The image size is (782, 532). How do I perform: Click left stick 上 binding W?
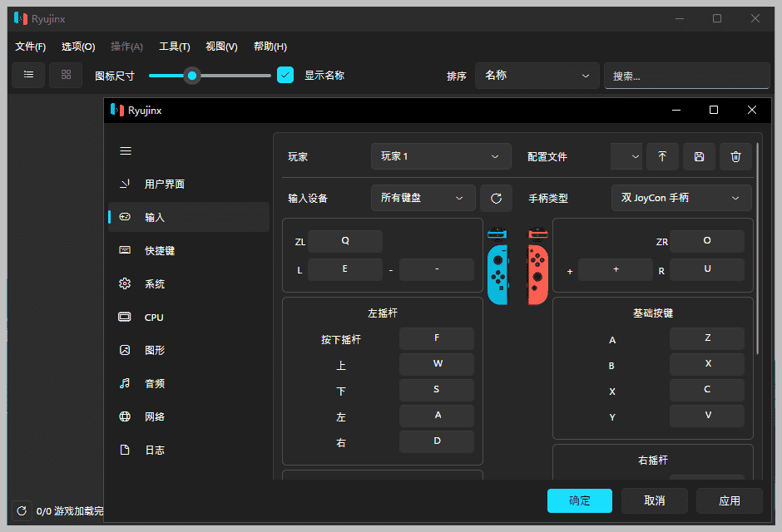click(x=437, y=364)
